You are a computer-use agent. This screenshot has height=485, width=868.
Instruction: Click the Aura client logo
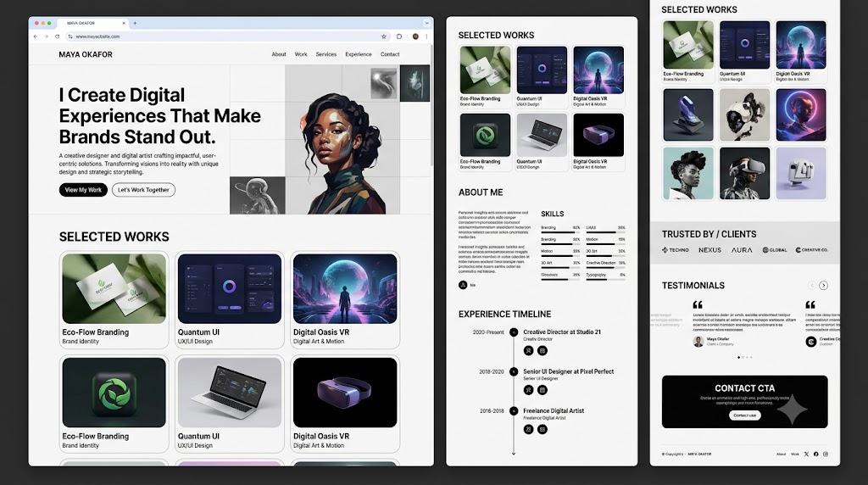pos(742,250)
